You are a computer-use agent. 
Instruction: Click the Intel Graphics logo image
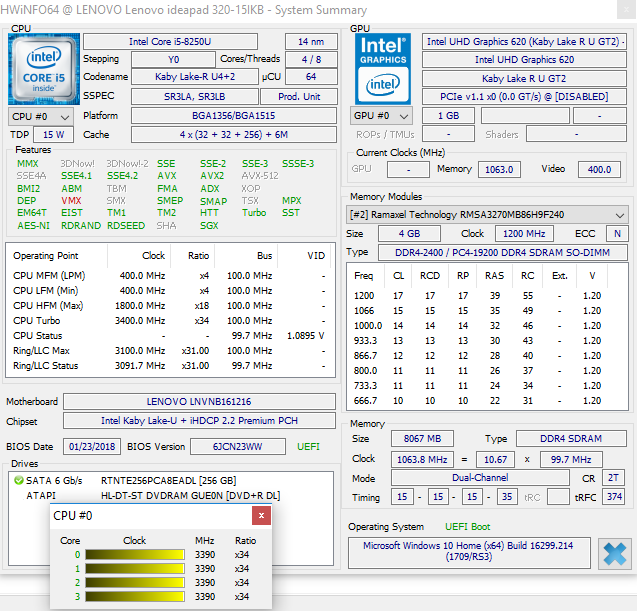(x=383, y=69)
